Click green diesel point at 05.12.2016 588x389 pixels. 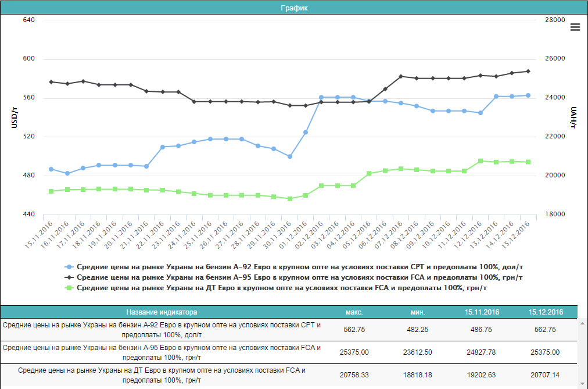[369, 174]
